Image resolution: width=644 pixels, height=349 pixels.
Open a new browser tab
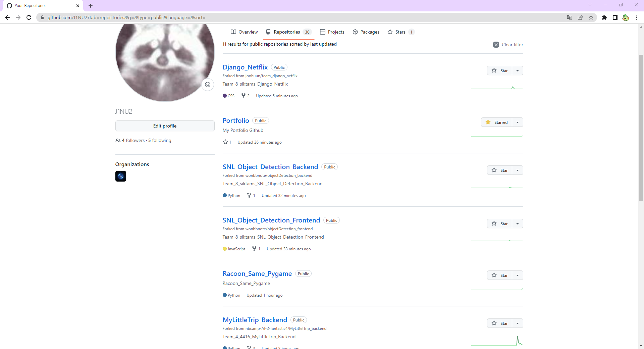pos(91,6)
